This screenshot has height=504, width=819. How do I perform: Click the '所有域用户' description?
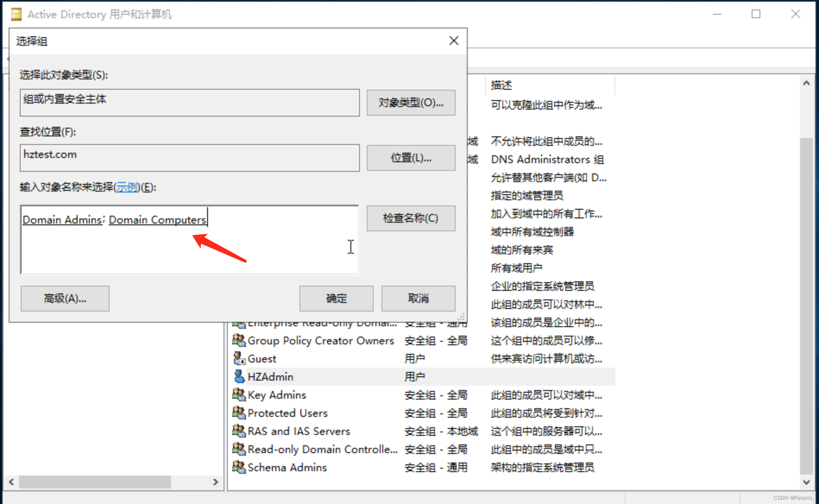point(517,268)
